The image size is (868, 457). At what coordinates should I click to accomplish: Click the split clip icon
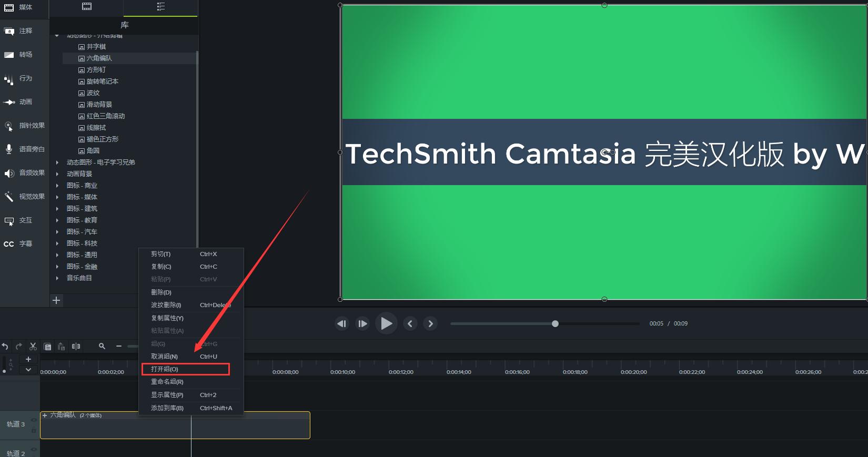(x=76, y=346)
